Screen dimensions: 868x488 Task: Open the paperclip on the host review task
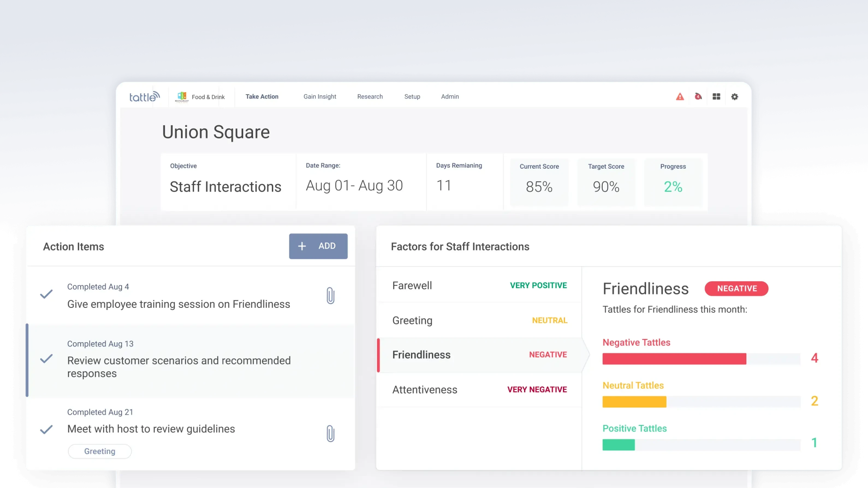(330, 434)
